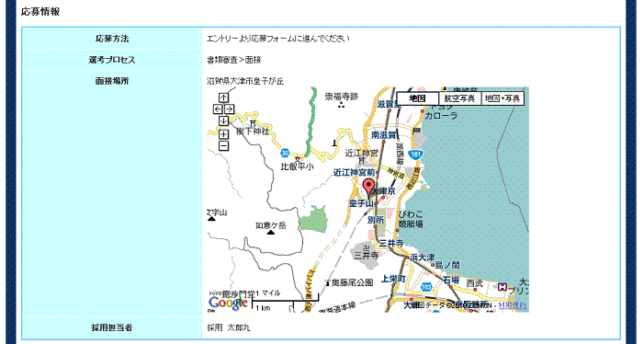
Task: Zoom in using the plus button
Action: click(223, 134)
